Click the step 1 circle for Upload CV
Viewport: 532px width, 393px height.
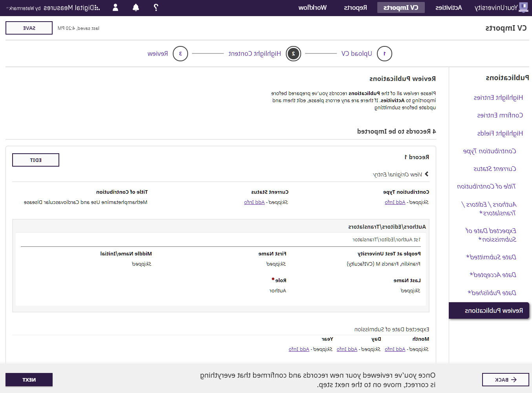click(x=384, y=53)
